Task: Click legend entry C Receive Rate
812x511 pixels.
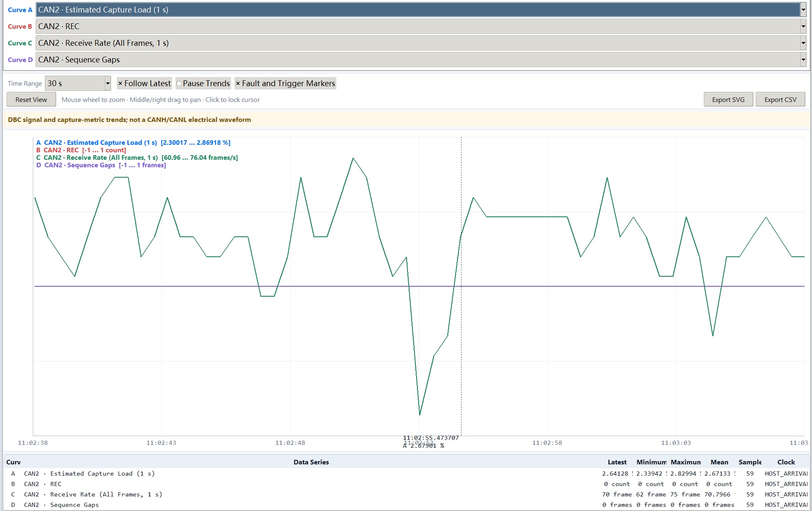Action: [137, 157]
